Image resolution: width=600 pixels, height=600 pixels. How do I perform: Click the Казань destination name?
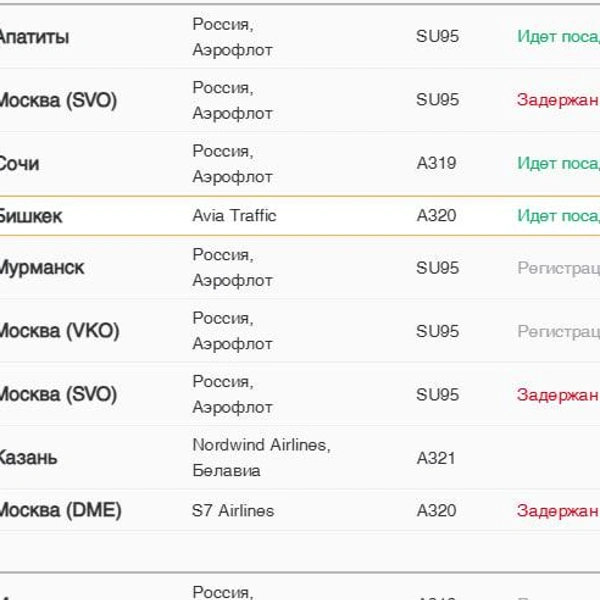[x=28, y=458]
